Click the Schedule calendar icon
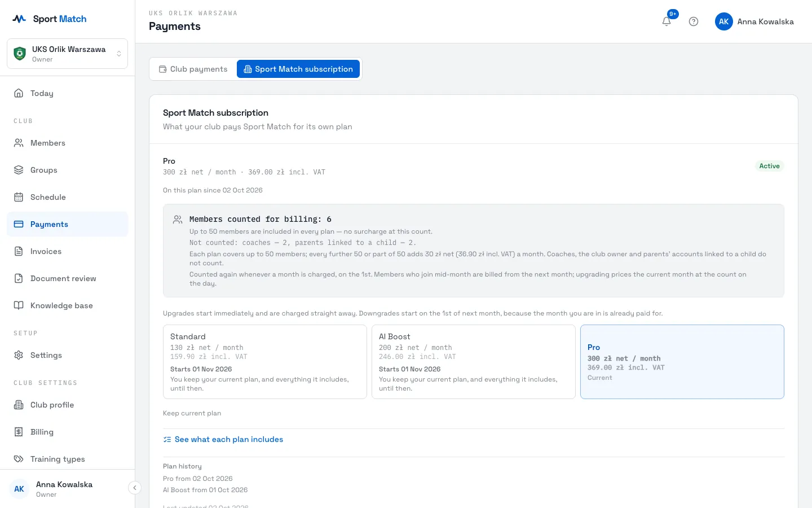The image size is (812, 508). pyautogui.click(x=19, y=197)
